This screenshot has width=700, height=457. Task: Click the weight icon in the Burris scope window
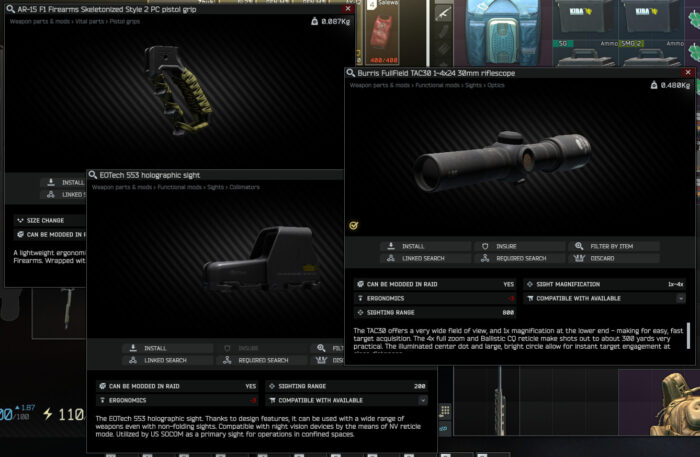pos(654,85)
